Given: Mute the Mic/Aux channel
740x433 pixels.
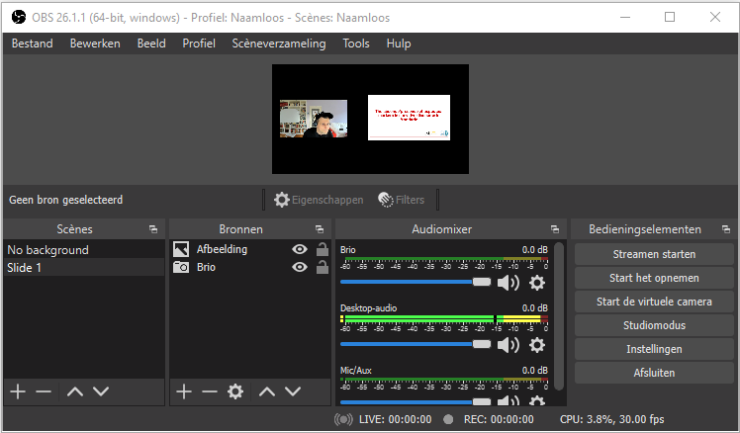Looking at the screenshot, I should 508,401.
